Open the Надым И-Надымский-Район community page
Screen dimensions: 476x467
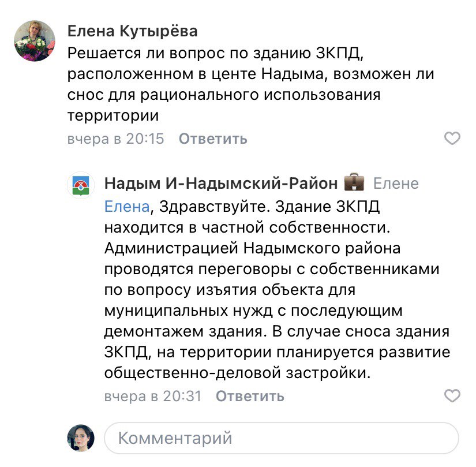point(221,184)
